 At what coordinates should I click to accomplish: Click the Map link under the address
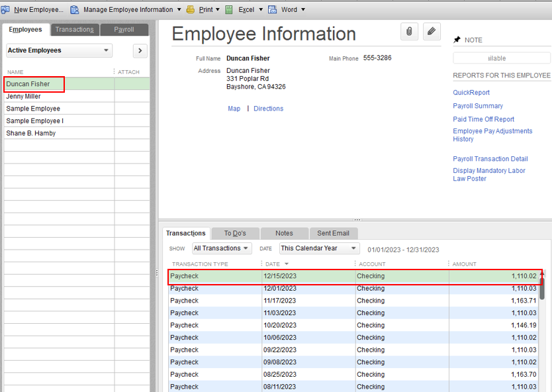234,108
